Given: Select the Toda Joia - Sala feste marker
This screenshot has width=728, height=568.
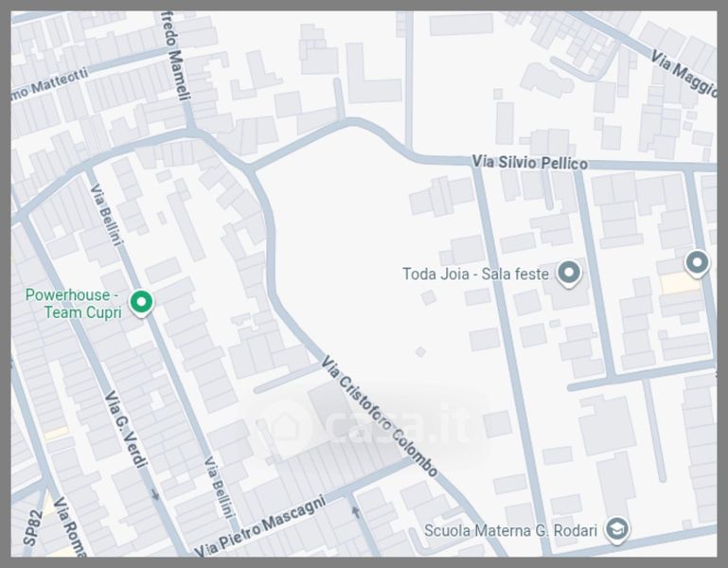Looking at the screenshot, I should (568, 275).
